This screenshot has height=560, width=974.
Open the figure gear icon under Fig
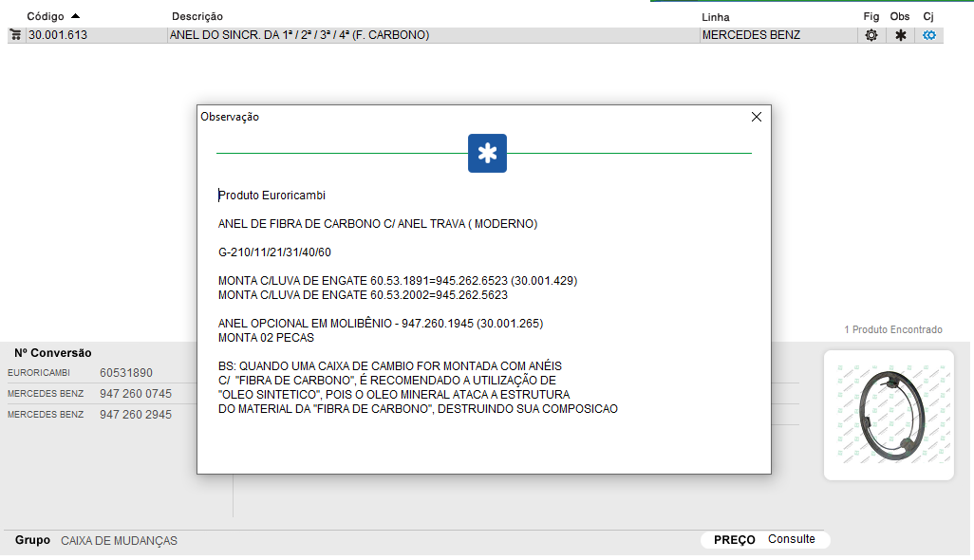[871, 35]
